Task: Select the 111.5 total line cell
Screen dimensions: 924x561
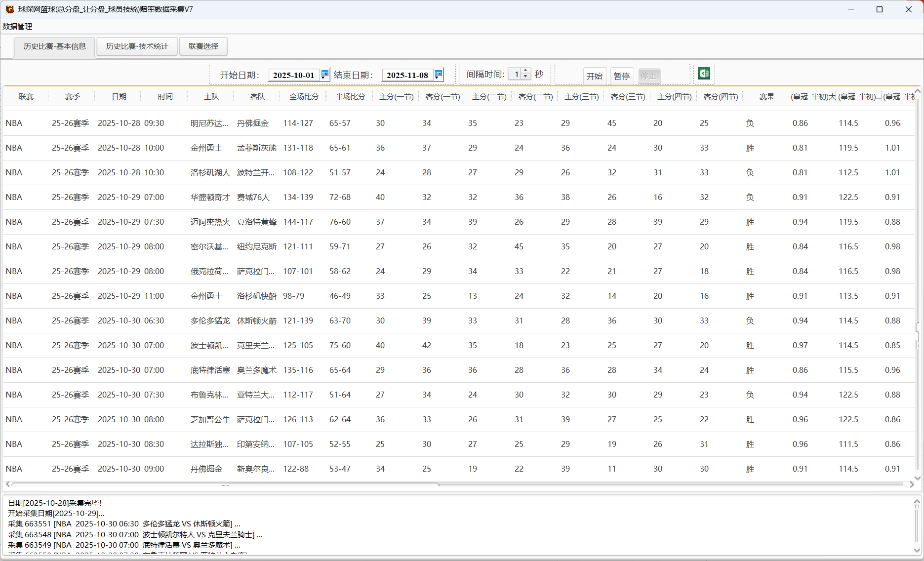Action: pyautogui.click(x=848, y=444)
